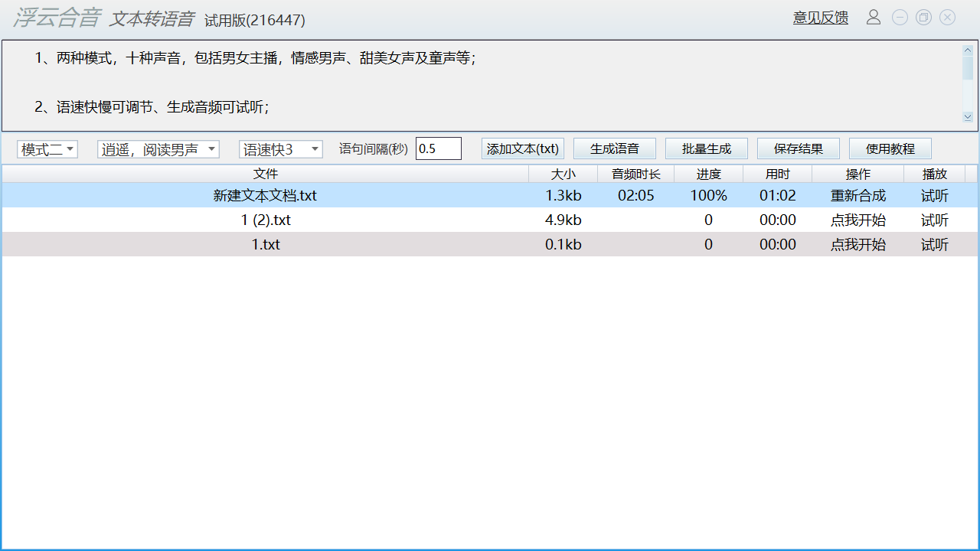
Task: Click the 生成语音 button
Action: click(x=615, y=148)
